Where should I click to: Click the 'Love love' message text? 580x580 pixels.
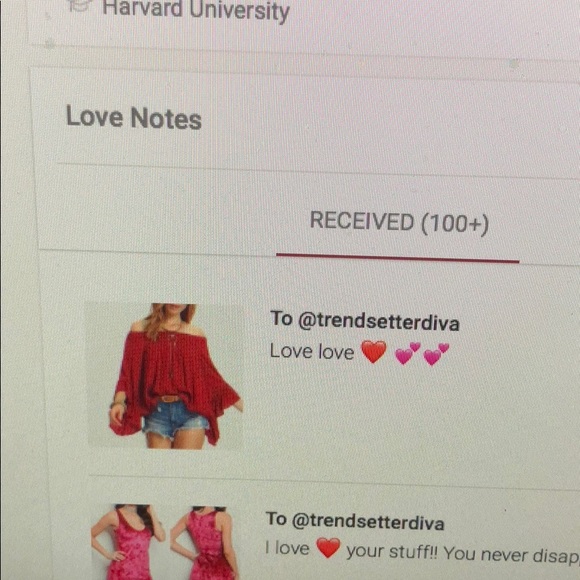312,351
